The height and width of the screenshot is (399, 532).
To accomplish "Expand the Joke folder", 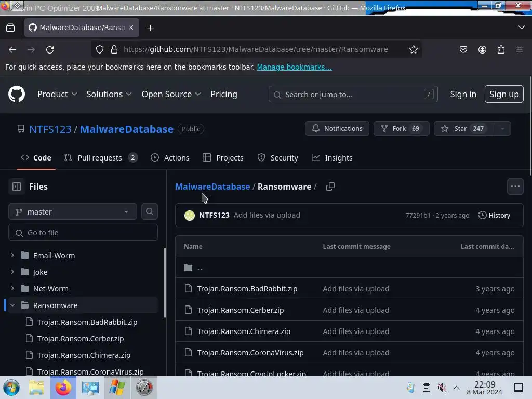I will (x=12, y=272).
